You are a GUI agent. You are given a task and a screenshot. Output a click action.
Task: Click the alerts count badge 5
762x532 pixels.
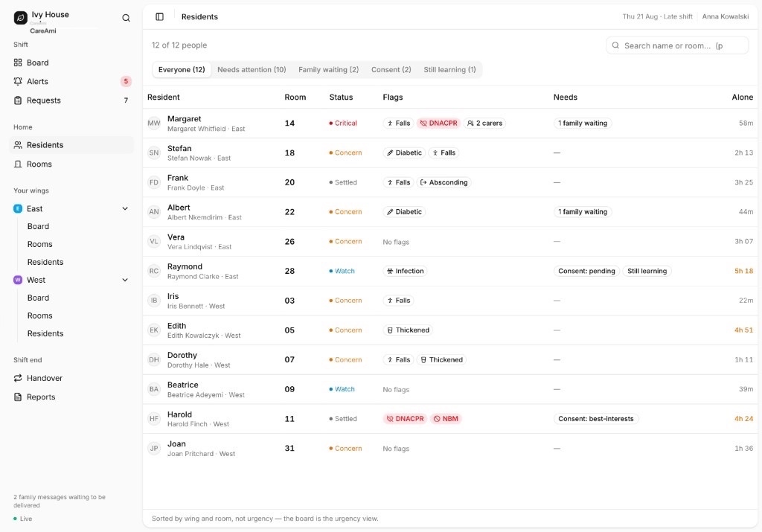coord(126,82)
